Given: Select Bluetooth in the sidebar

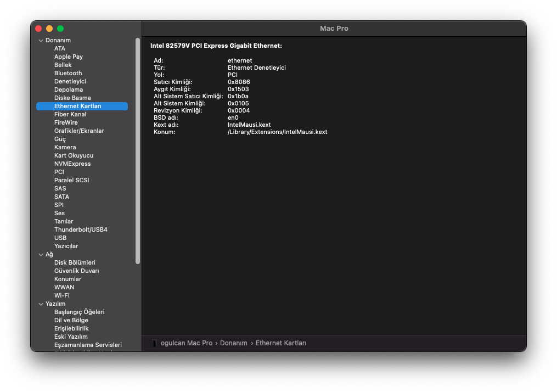Looking at the screenshot, I should [x=68, y=73].
